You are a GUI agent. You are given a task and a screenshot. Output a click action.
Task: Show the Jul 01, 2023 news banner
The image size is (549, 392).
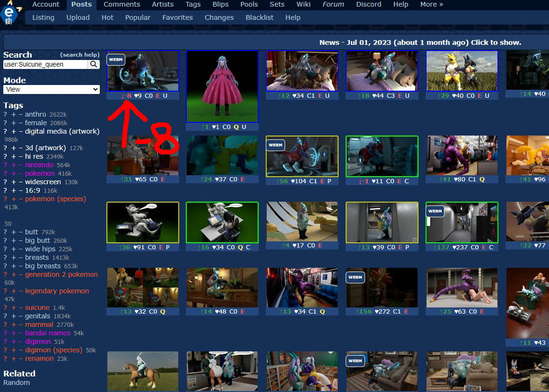[x=420, y=43]
